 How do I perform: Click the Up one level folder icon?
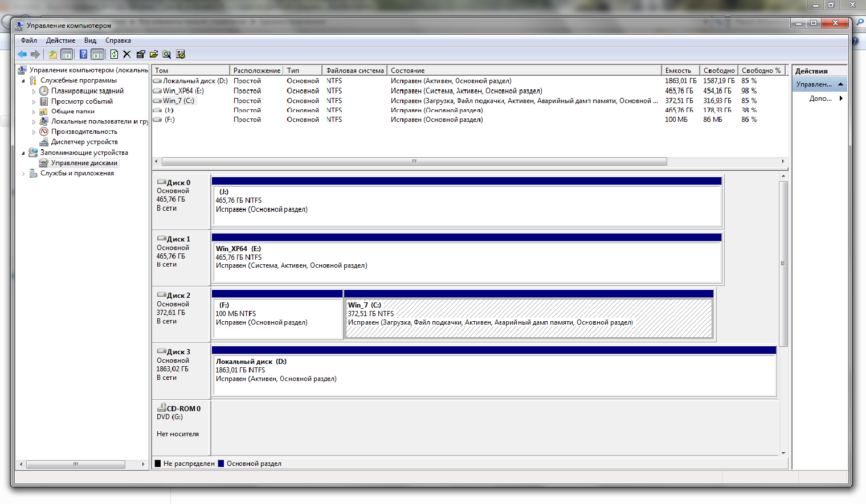(x=52, y=54)
